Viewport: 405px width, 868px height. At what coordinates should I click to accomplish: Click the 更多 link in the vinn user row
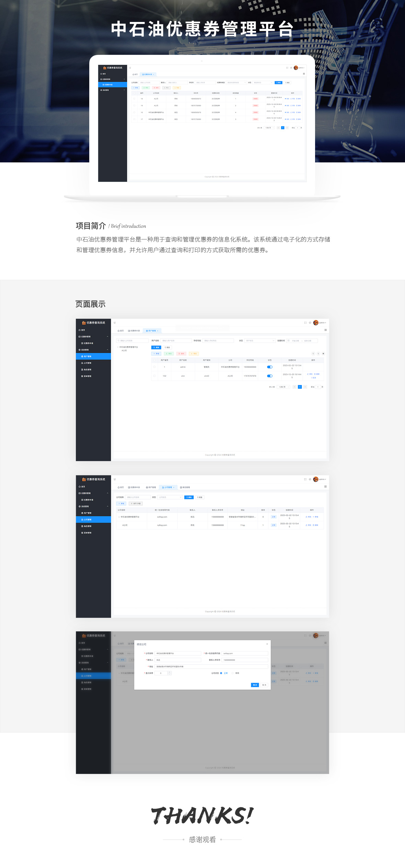[314, 378]
